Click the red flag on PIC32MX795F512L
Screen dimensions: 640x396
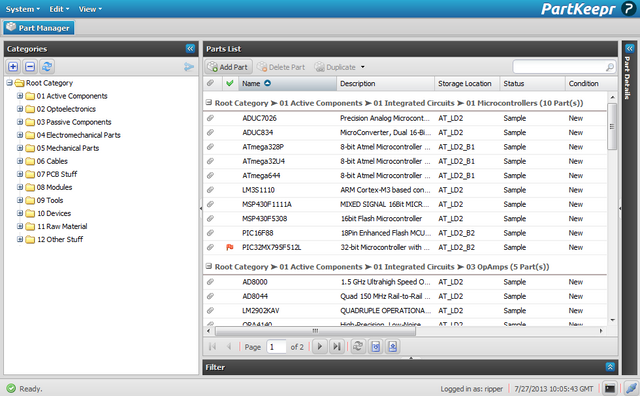(x=230, y=247)
